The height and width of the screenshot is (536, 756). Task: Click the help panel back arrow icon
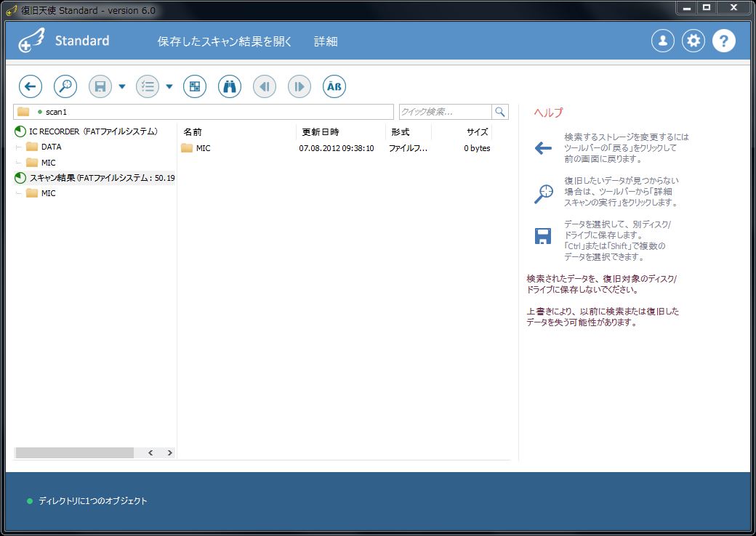point(544,148)
